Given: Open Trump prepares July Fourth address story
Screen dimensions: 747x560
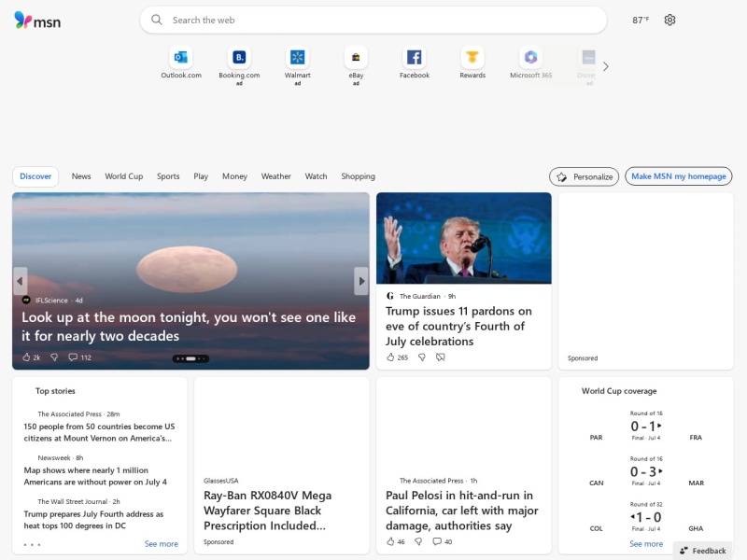Looking at the screenshot, I should click(93, 520).
